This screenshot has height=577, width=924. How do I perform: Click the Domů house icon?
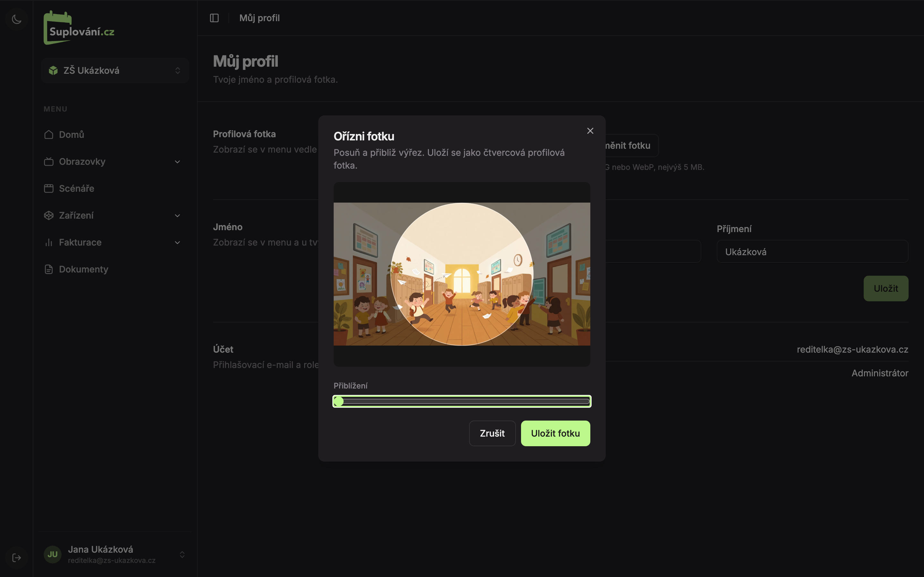tap(48, 134)
